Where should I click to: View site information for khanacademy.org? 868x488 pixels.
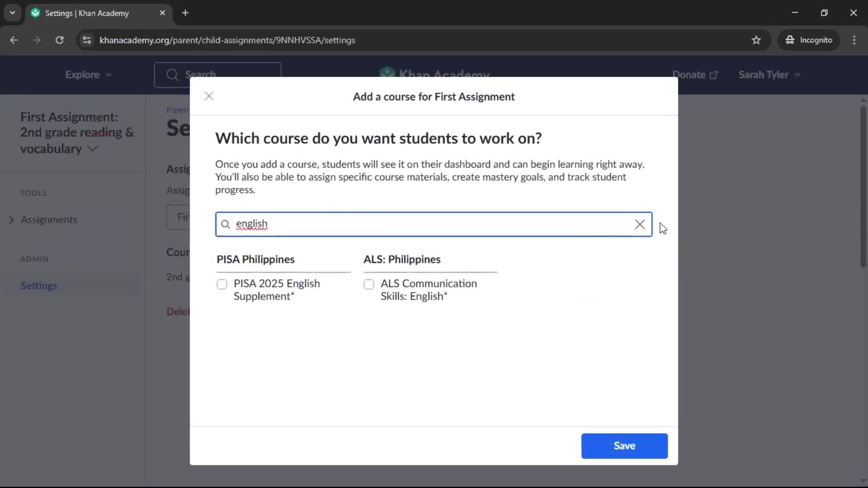(x=87, y=40)
